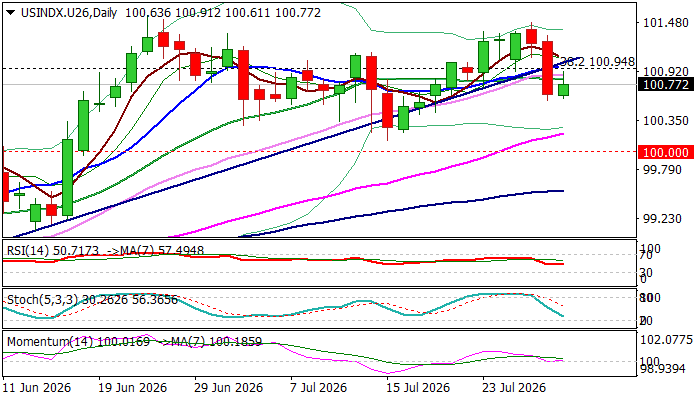Select the 100.350 price scale label

[666, 121]
